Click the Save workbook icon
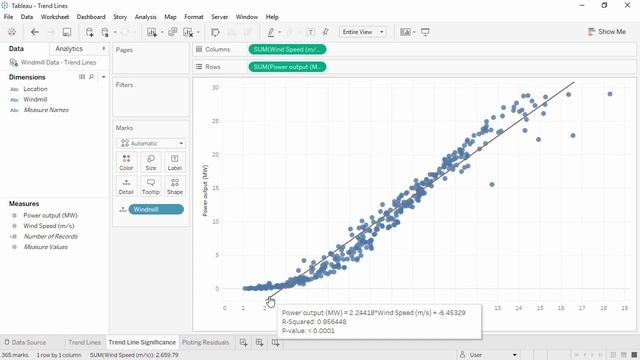This screenshot has width=640, height=360. click(x=67, y=32)
